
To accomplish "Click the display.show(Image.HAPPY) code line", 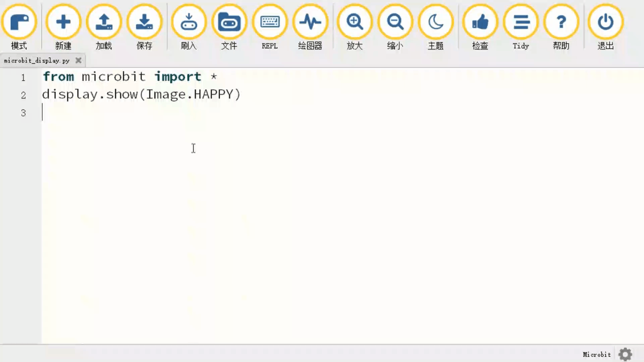I will (x=141, y=95).
